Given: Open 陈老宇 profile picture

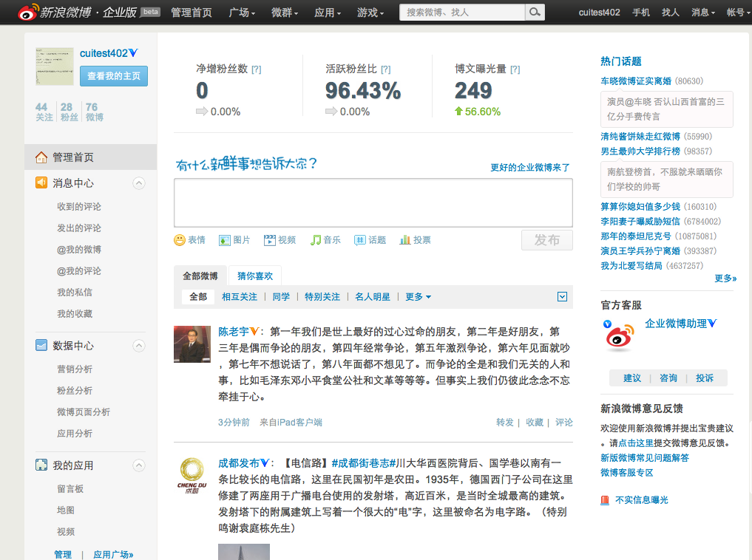Looking at the screenshot, I should (x=192, y=344).
